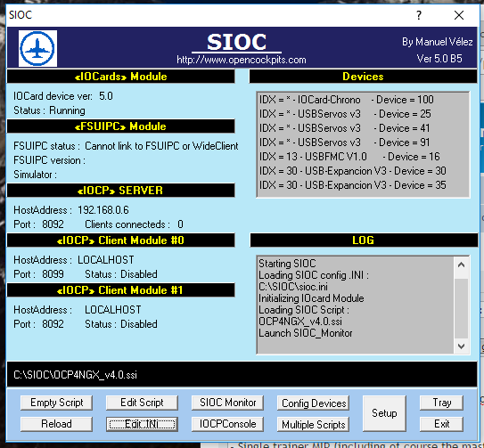The width and height of the screenshot is (484, 448).
Task: Click 'Launch SIOC_Monitor' log line
Action: (x=305, y=333)
